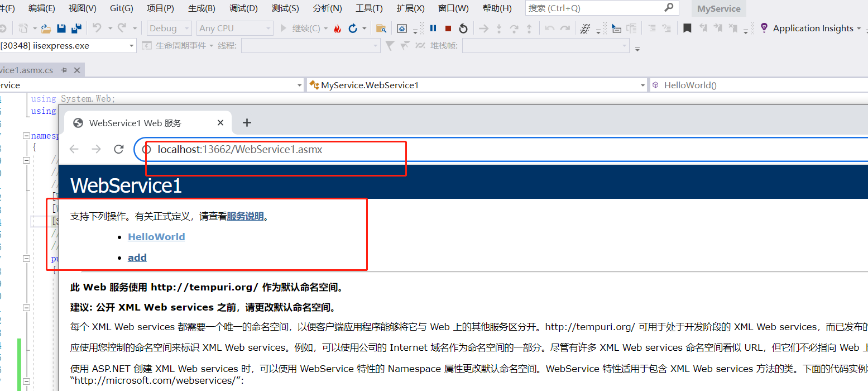This screenshot has height=391, width=868.
Task: Open the 编辑(E) menu
Action: (42, 8)
